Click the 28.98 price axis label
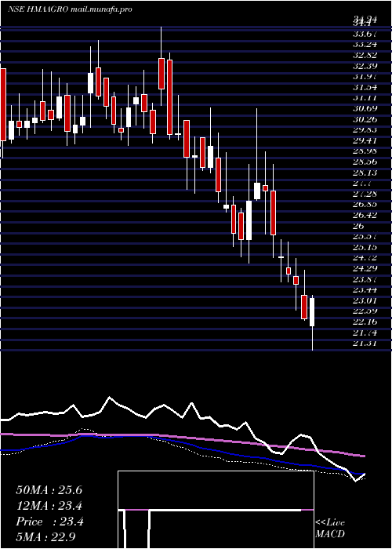This screenshot has height=549, width=392. 365,151
